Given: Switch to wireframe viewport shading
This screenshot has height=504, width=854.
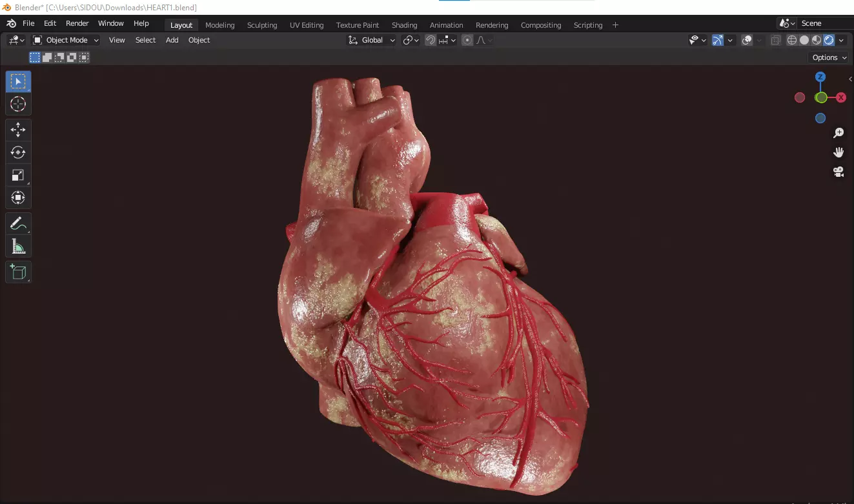Looking at the screenshot, I should coord(792,40).
